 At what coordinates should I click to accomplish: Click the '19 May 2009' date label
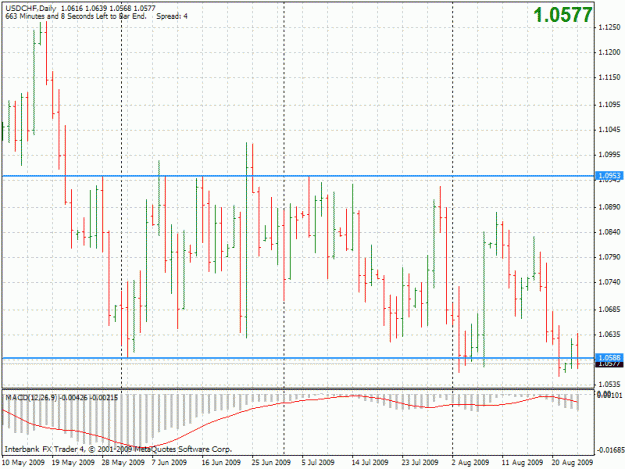73,462
